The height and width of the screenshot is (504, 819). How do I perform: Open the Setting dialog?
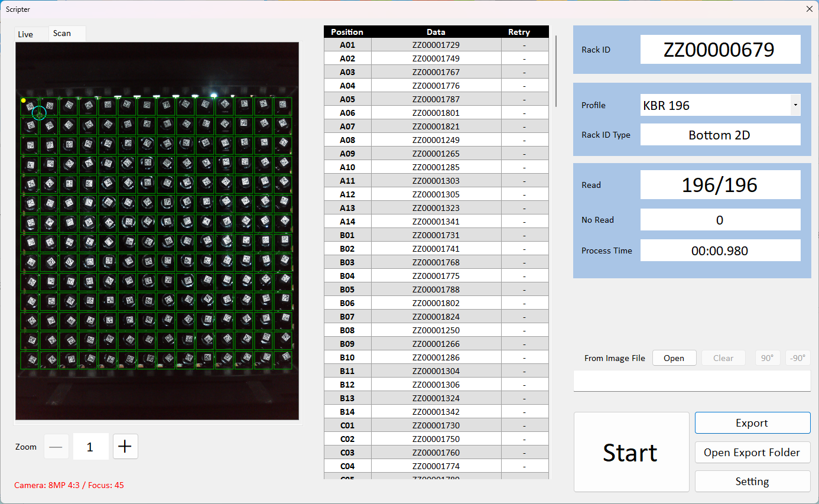click(752, 482)
